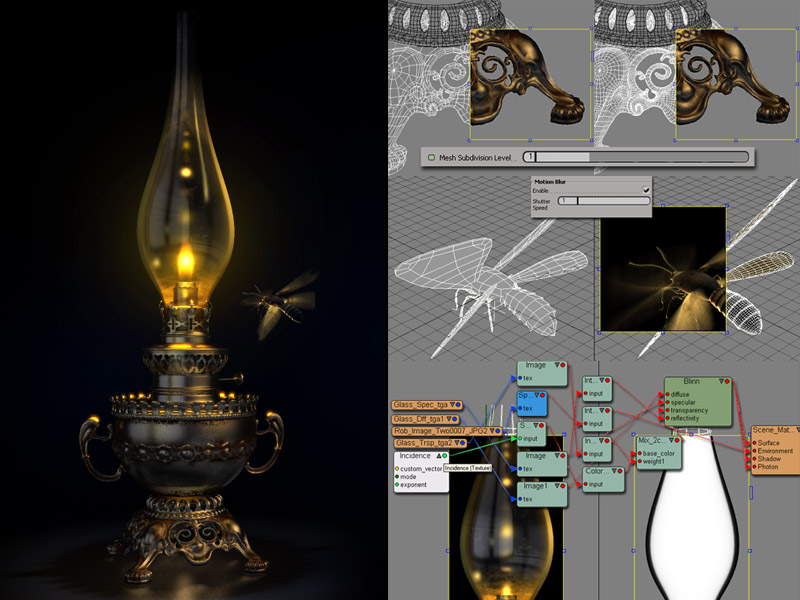Click the transparency input port on Blinn

click(669, 410)
